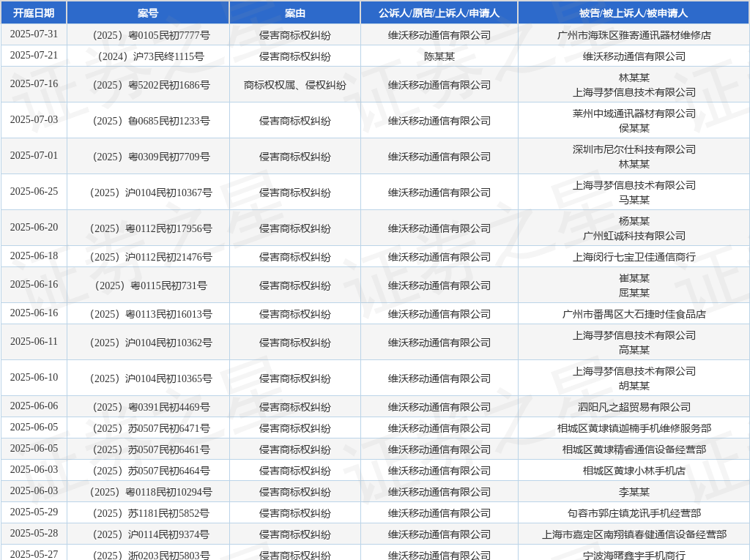Viewport: 750px width, 560px height.
Task: Click defendant 胡某某
Action: (x=634, y=386)
